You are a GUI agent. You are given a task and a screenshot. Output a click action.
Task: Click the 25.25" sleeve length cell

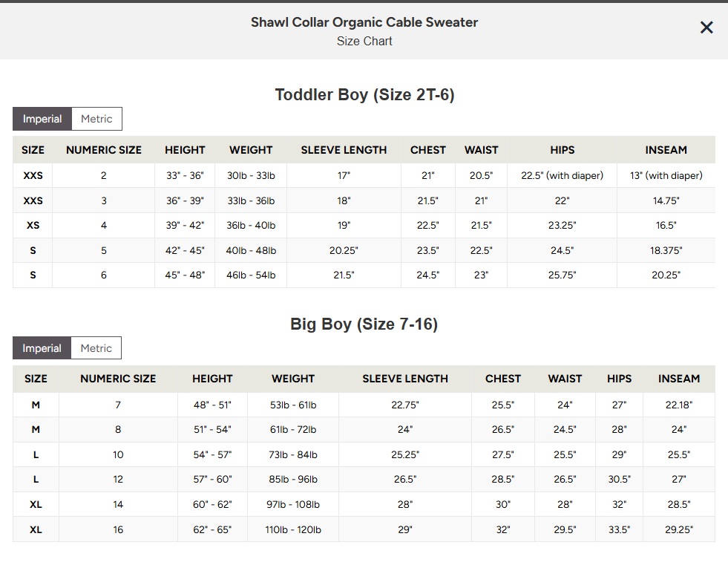pos(405,454)
